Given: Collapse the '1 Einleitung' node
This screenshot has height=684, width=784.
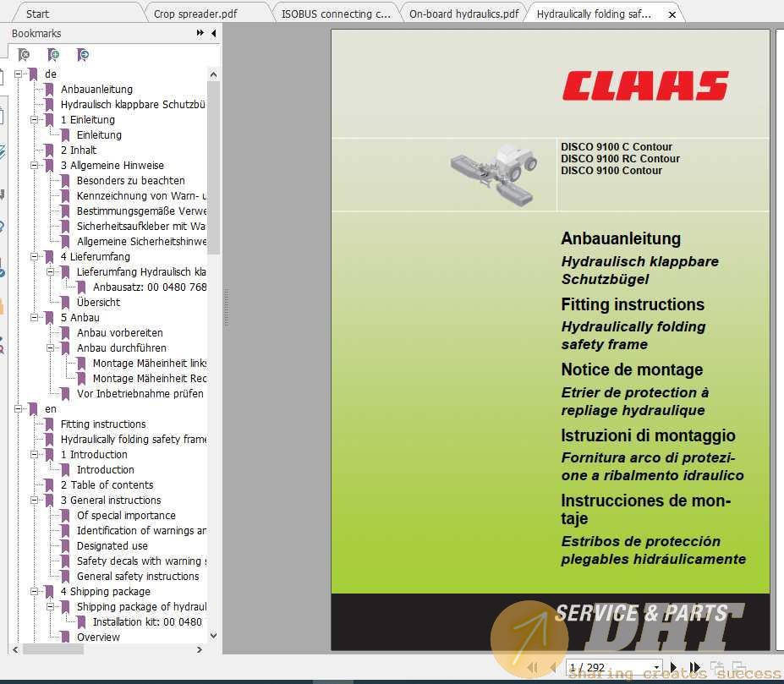Looking at the screenshot, I should click(34, 119).
